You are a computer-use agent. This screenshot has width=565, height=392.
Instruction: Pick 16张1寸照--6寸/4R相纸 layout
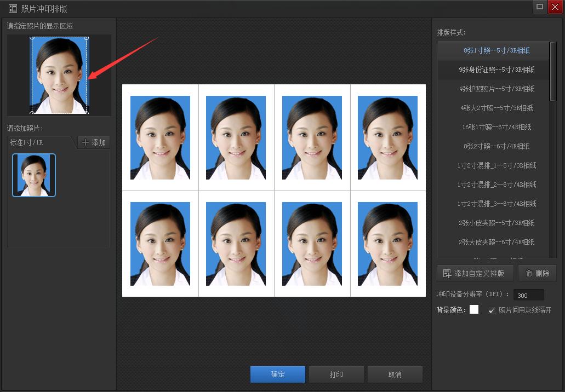(x=496, y=127)
